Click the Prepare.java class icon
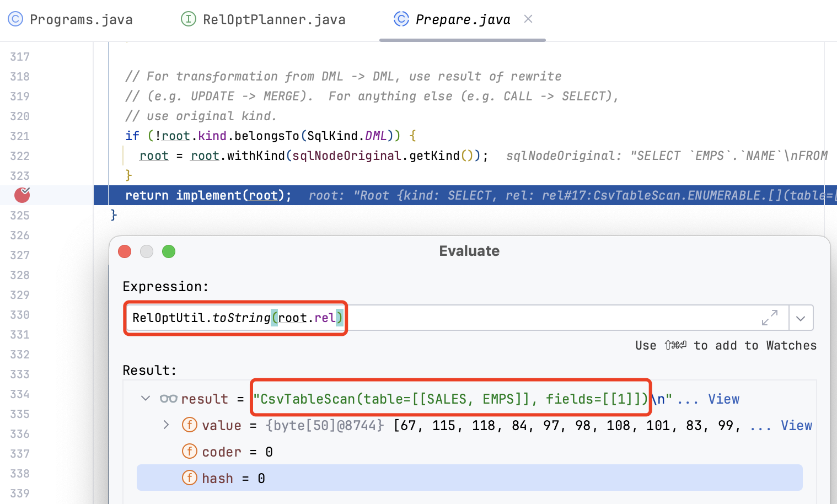This screenshot has width=837, height=504. pos(401,19)
